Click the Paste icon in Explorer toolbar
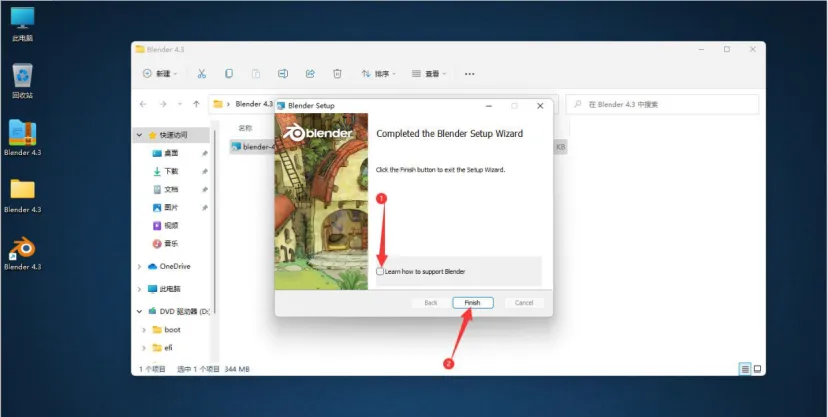Screen dimensions: 828x417 (256, 74)
